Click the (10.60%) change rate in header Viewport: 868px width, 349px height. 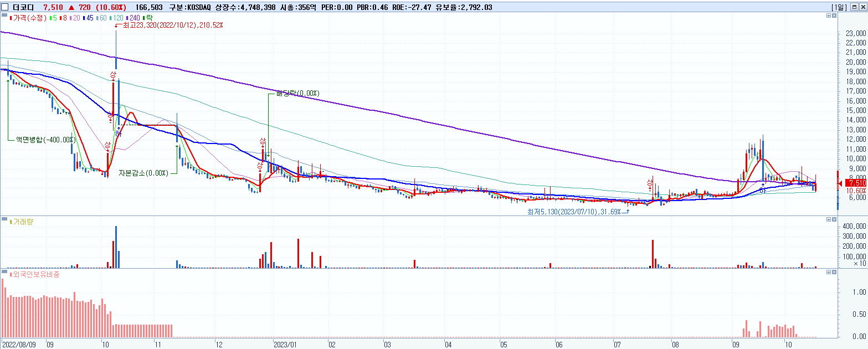pyautogui.click(x=110, y=7)
